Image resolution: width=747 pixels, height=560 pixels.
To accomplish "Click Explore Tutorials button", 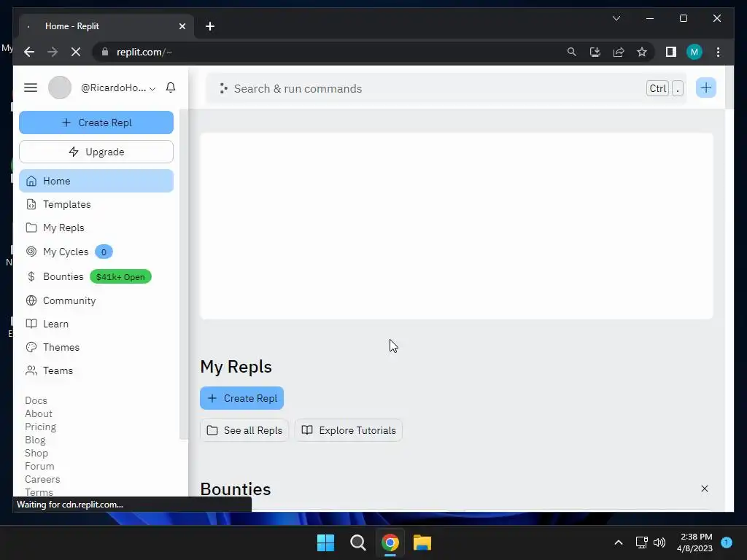I will point(349,430).
